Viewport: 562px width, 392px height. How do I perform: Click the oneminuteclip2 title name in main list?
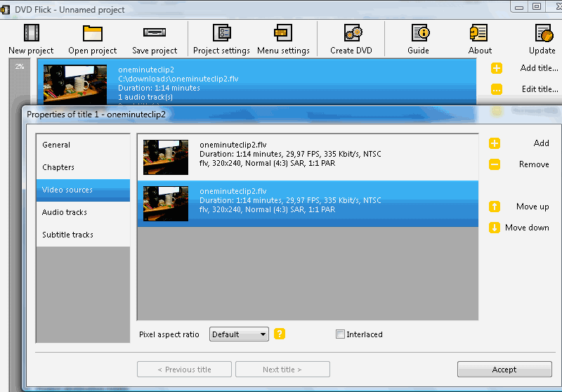pyautogui.click(x=146, y=70)
